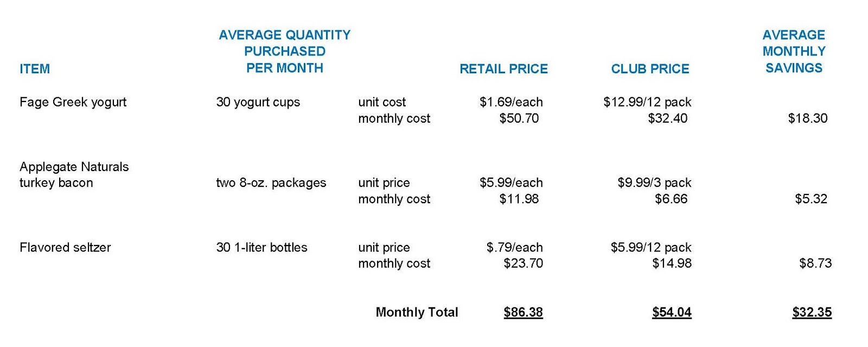The width and height of the screenshot is (868, 347).
Task: Select the Fage Greek yogurt item
Action: click(73, 102)
